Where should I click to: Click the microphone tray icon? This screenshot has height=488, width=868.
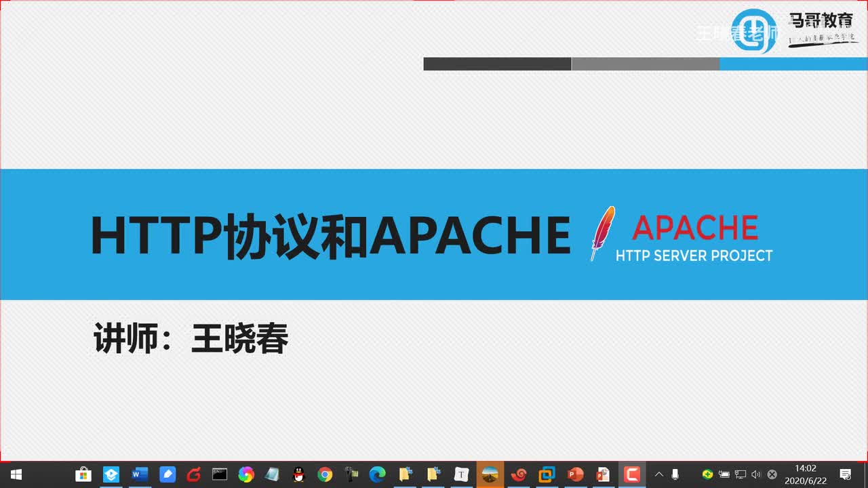tap(675, 474)
